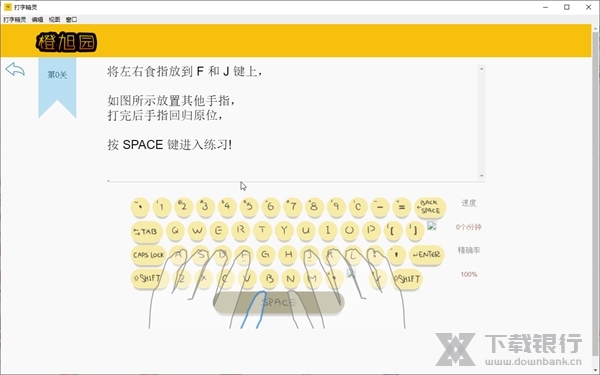
Task: Tap the I key
Action: (328, 231)
